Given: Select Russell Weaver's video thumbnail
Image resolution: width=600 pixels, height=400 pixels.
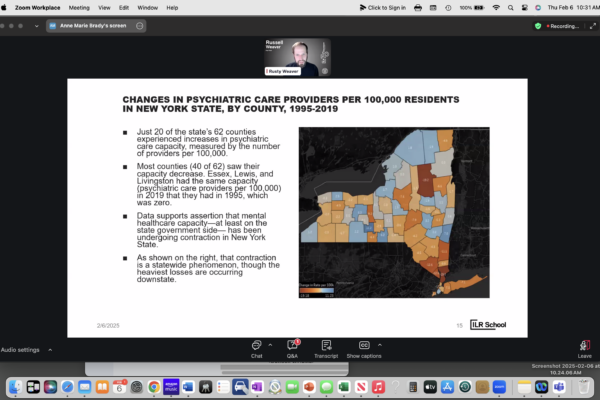Looking at the screenshot, I should click(x=297, y=58).
